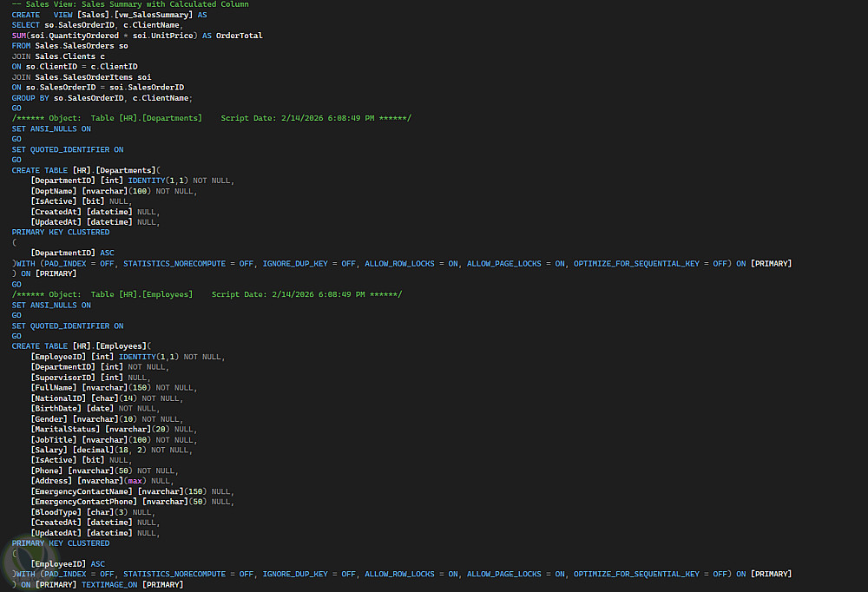The image size is (868, 592).
Task: Click the DeptName column definition
Action: tap(113, 191)
